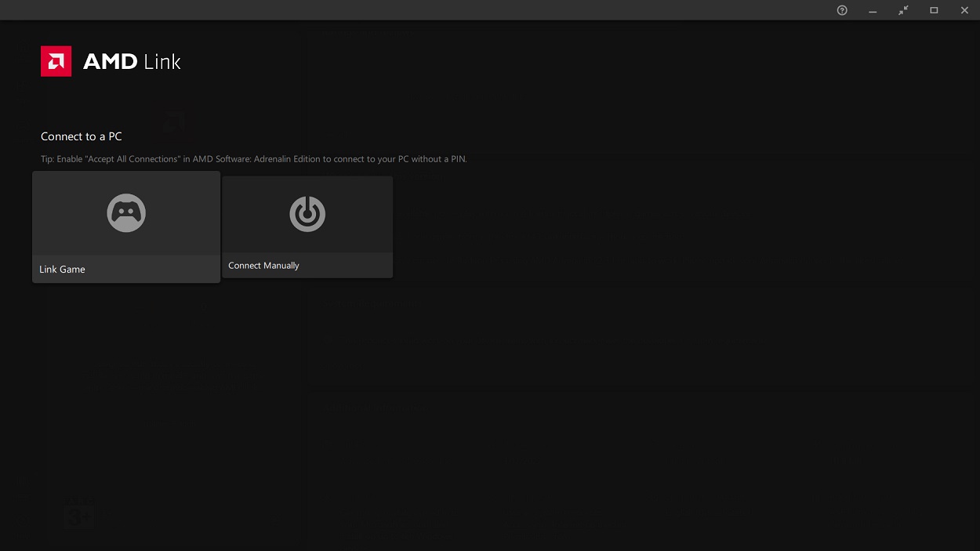This screenshot has height=551, width=980.
Task: Click the "Accept All Connections" tip text
Action: pos(254,159)
